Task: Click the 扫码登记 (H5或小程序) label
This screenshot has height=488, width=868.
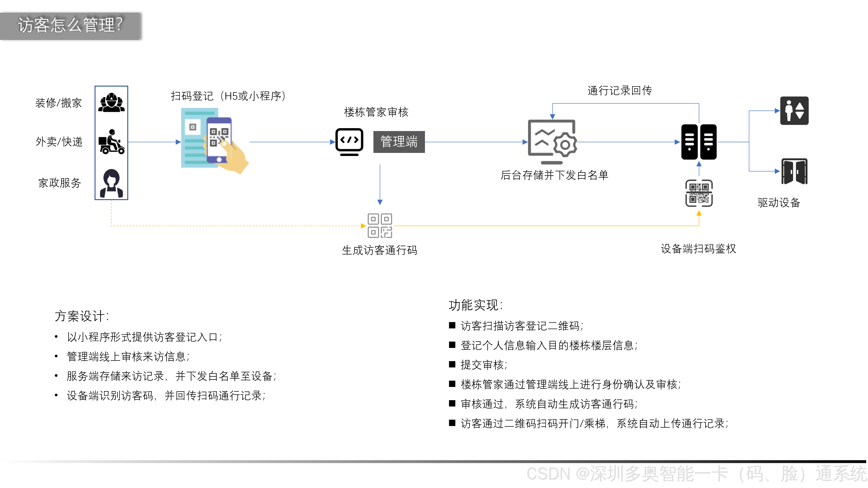Action: (228, 96)
